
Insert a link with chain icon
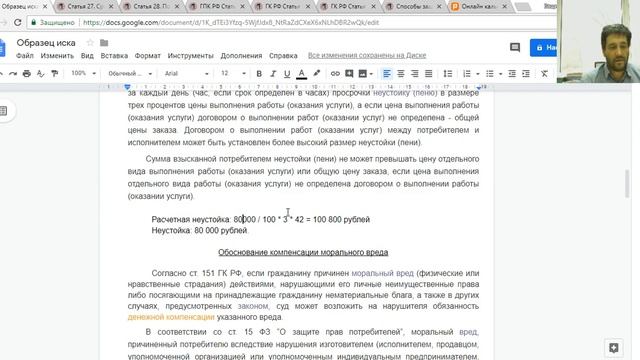pyautogui.click(x=335, y=73)
